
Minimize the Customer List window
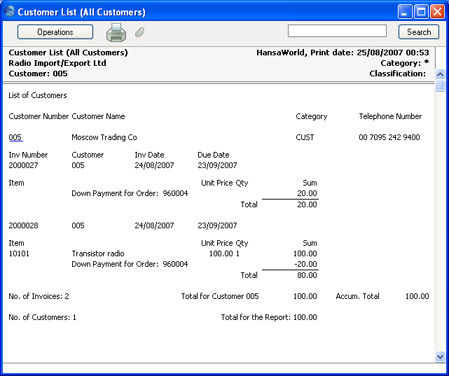pyautogui.click(x=404, y=12)
